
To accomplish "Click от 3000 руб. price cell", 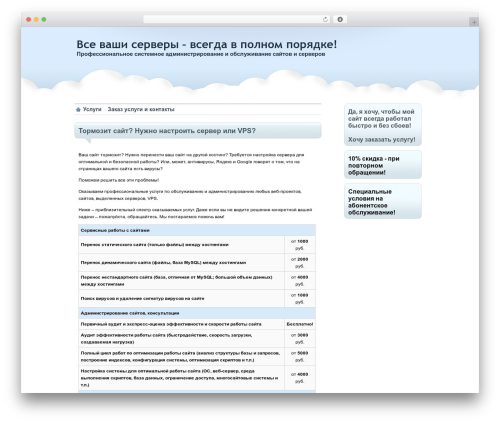I will click(x=300, y=339).
